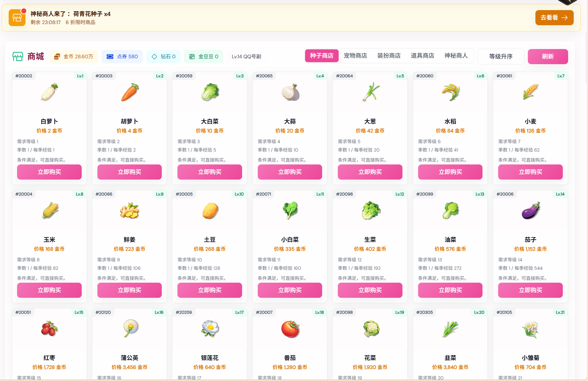The width and height of the screenshot is (588, 381).
Task: Click the 胡萝卜 carrot image
Action: pyautogui.click(x=130, y=92)
